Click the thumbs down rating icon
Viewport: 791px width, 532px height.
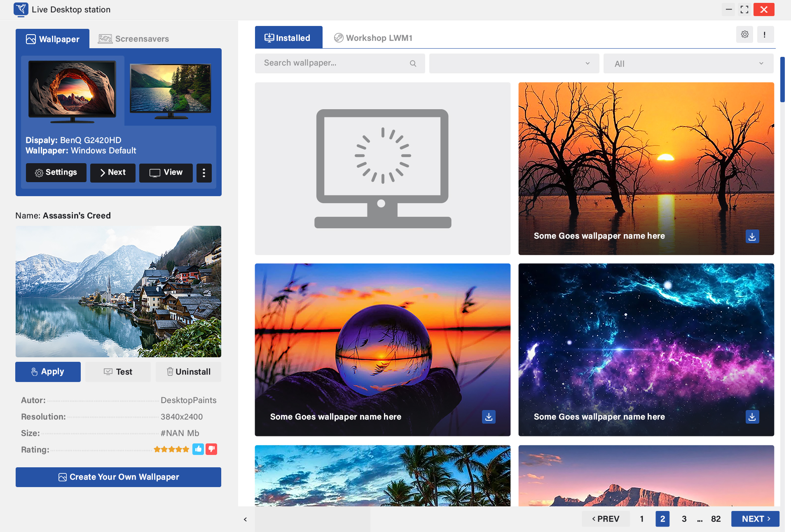(211, 449)
